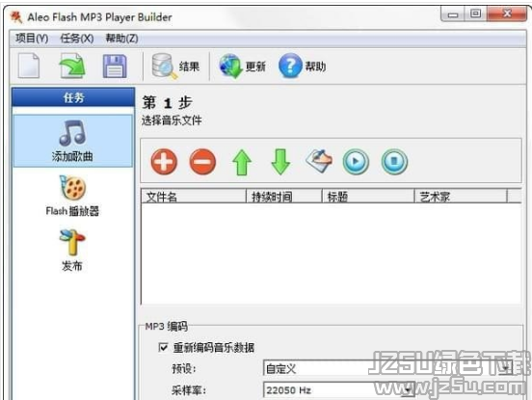Click the empty song list area
Image resolution: width=532 pixels, height=400 pixels.
(332, 253)
